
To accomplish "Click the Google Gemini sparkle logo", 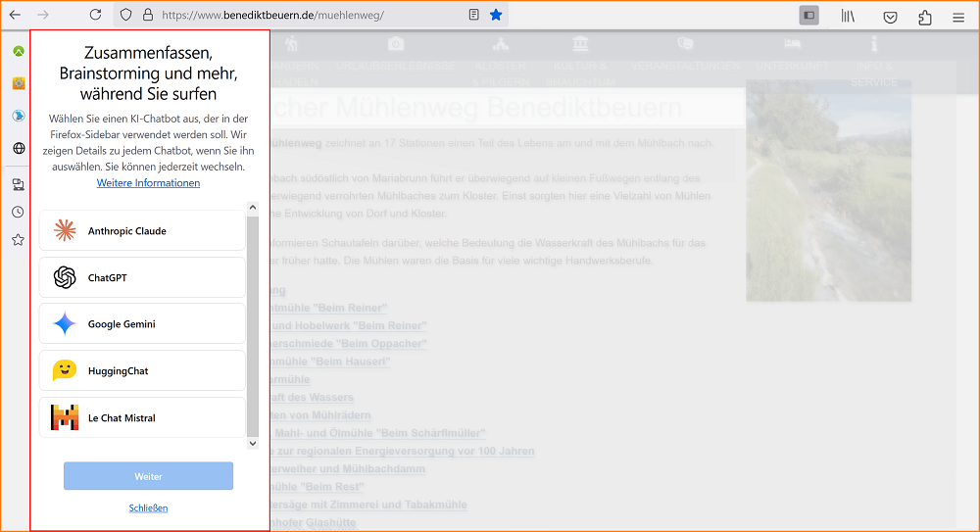I will click(x=65, y=324).
